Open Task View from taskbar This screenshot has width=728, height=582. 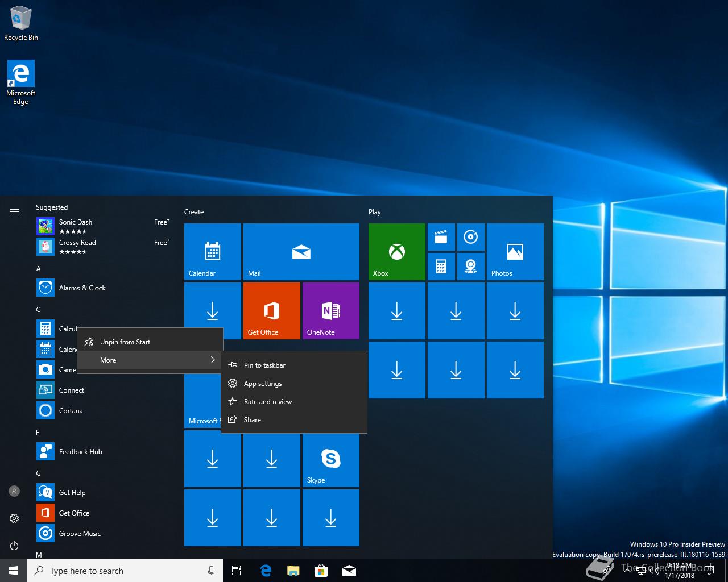coord(237,571)
